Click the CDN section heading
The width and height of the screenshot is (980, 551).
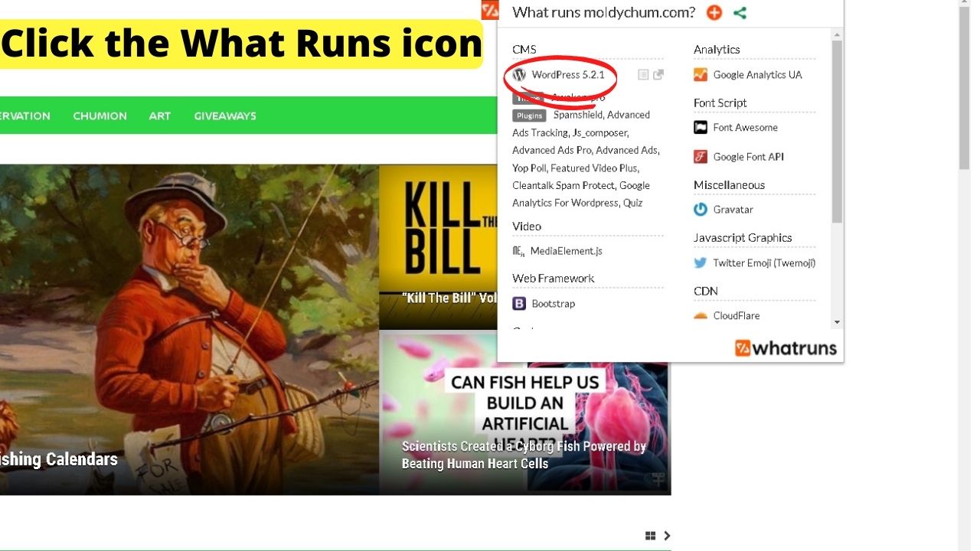pyautogui.click(x=705, y=291)
